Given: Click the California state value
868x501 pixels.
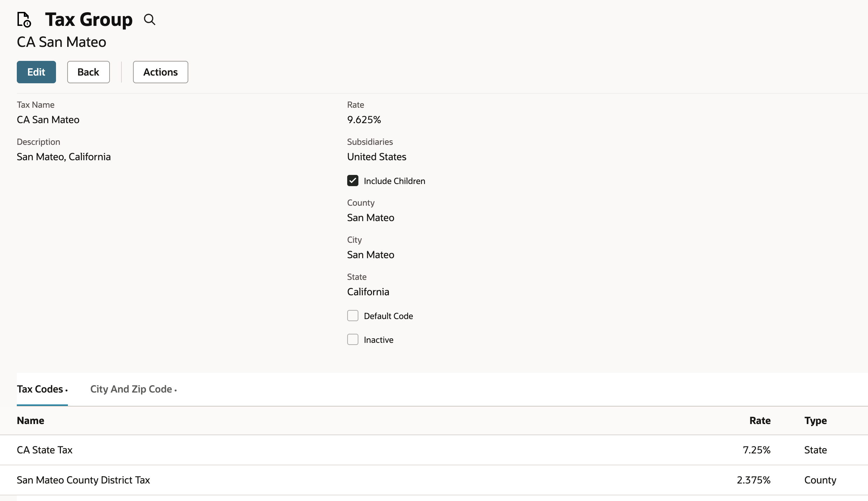Looking at the screenshot, I should pos(368,292).
